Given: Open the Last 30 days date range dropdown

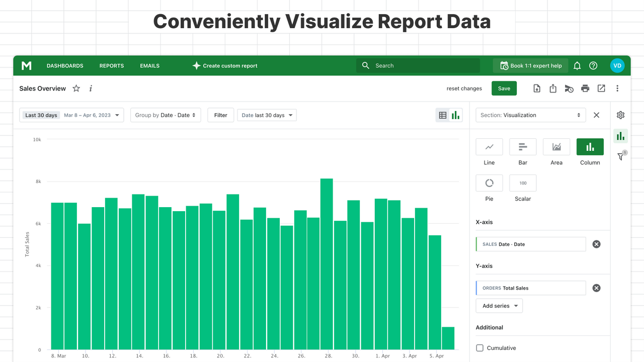Looking at the screenshot, I should click(71, 115).
